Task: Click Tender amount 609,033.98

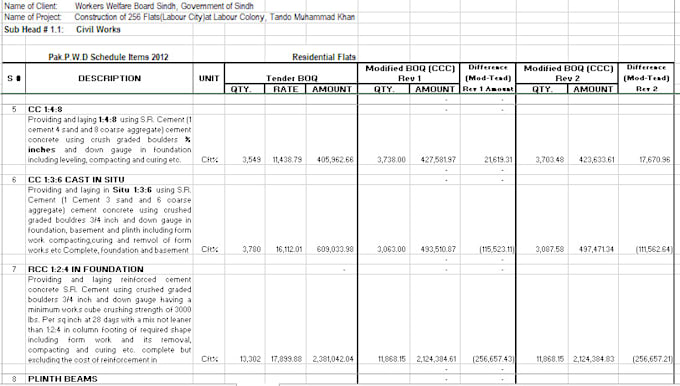Action: 335,249
